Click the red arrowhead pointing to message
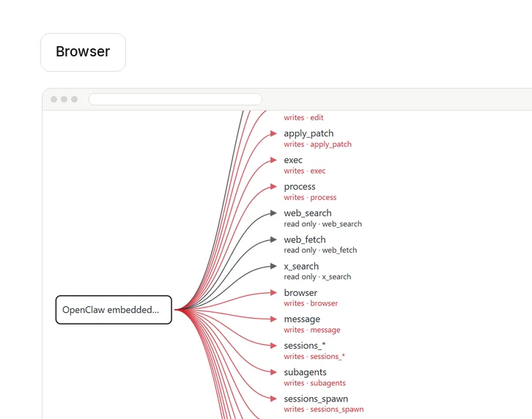The width and height of the screenshot is (532, 419). [x=273, y=319]
